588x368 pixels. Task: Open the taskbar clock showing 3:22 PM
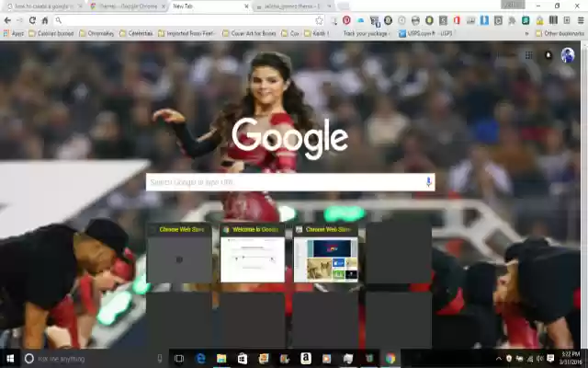pyautogui.click(x=570, y=359)
